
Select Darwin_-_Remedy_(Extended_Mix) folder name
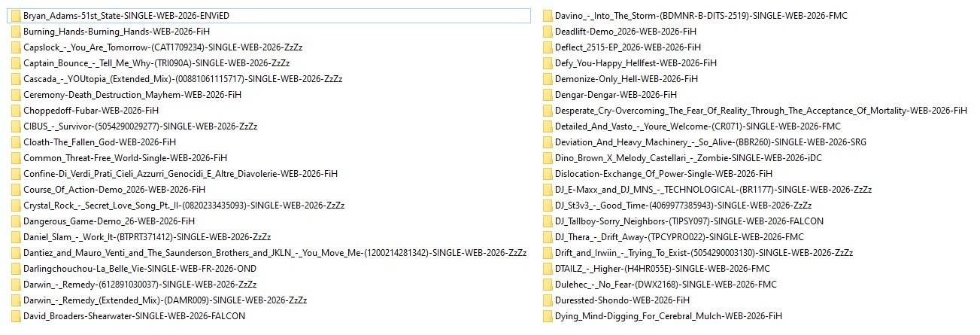[x=165, y=300]
